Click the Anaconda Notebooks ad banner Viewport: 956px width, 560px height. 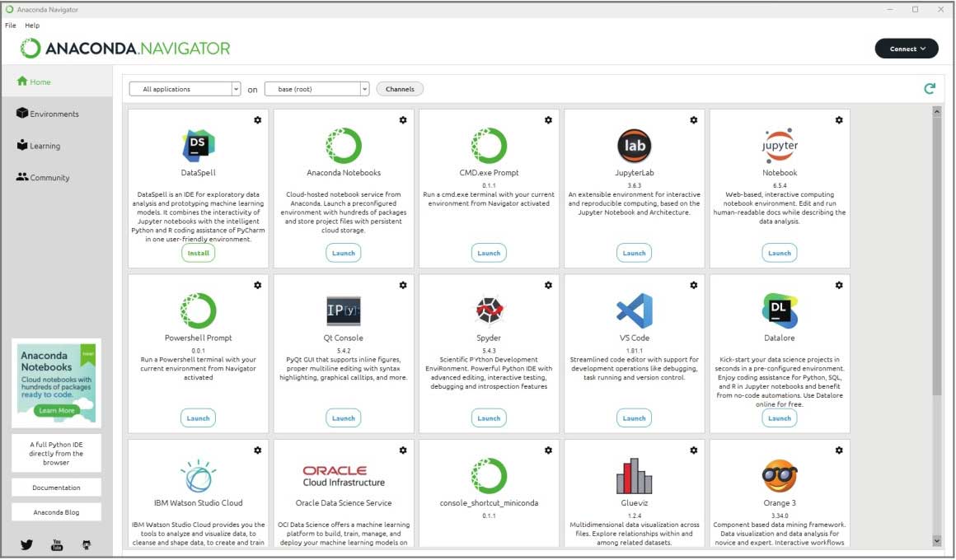click(x=56, y=383)
